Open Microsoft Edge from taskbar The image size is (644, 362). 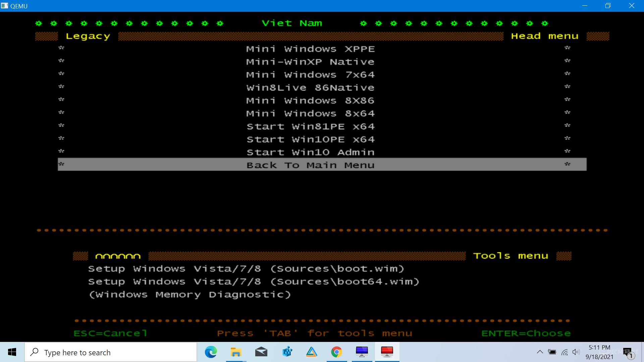coord(211,352)
